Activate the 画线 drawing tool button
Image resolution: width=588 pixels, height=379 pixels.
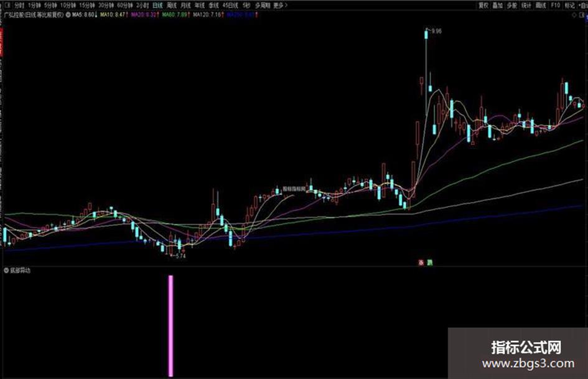[x=541, y=5]
